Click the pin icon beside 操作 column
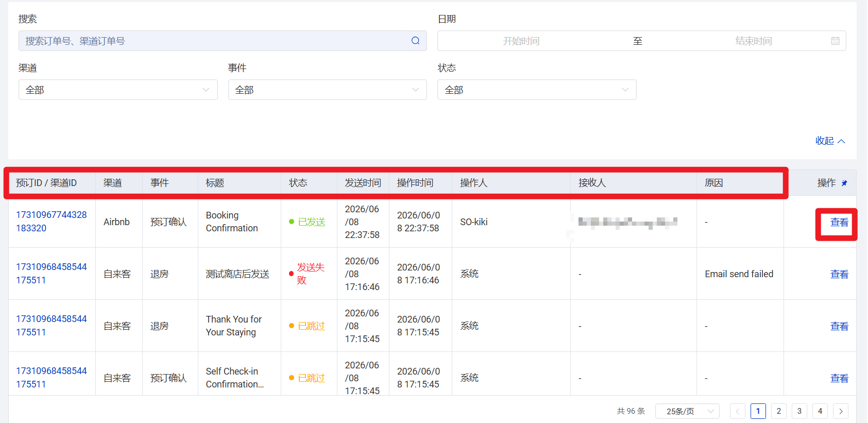Image resolution: width=868 pixels, height=423 pixels. coord(844,183)
